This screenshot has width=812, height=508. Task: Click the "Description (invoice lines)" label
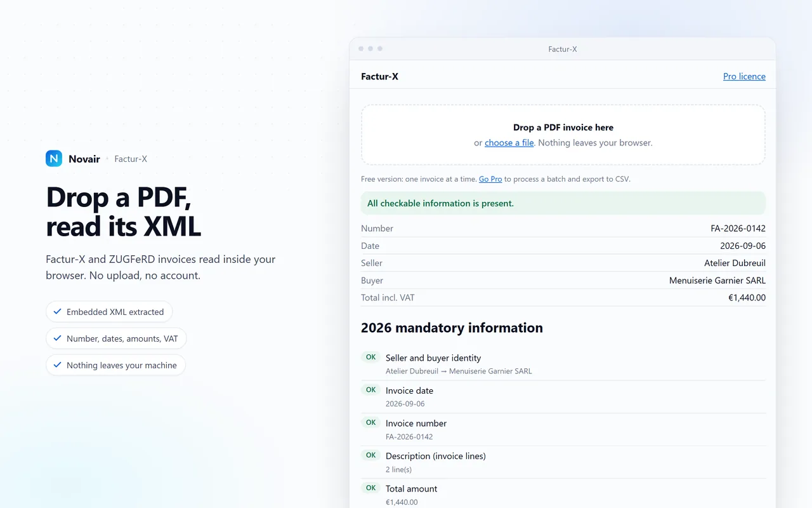[x=436, y=456]
